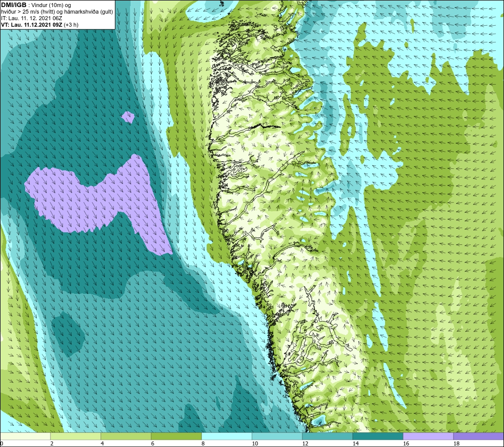The height and width of the screenshot is (447, 504).
Task: Click the 'VT: Lau. 11.12.2021 09Z' line
Action: click(x=31, y=25)
